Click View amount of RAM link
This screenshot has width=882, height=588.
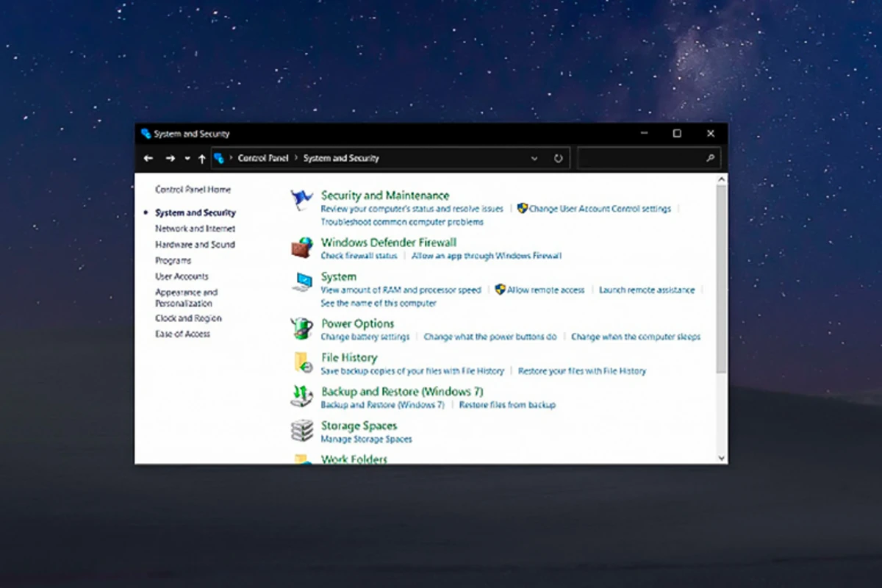(401, 290)
